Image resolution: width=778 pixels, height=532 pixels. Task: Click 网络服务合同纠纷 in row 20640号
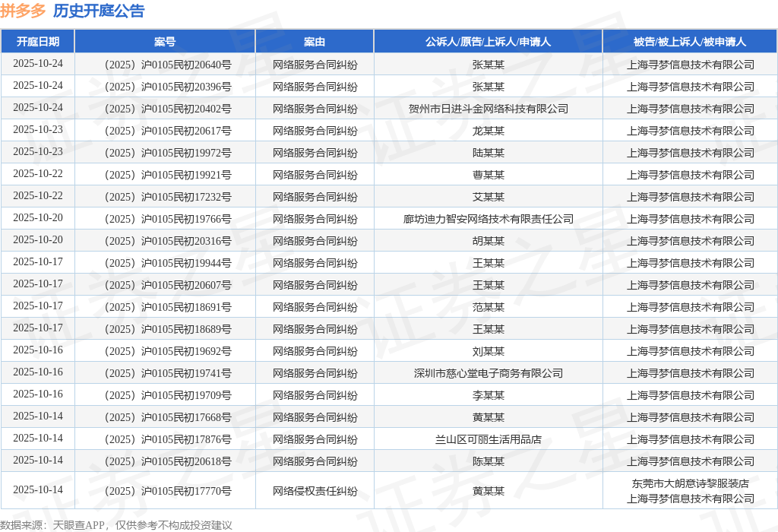pos(315,65)
